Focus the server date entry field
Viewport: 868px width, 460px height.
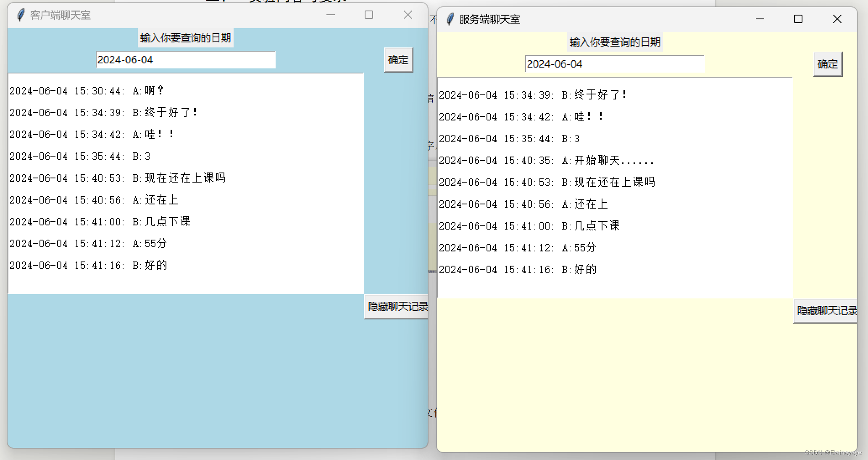click(x=615, y=64)
